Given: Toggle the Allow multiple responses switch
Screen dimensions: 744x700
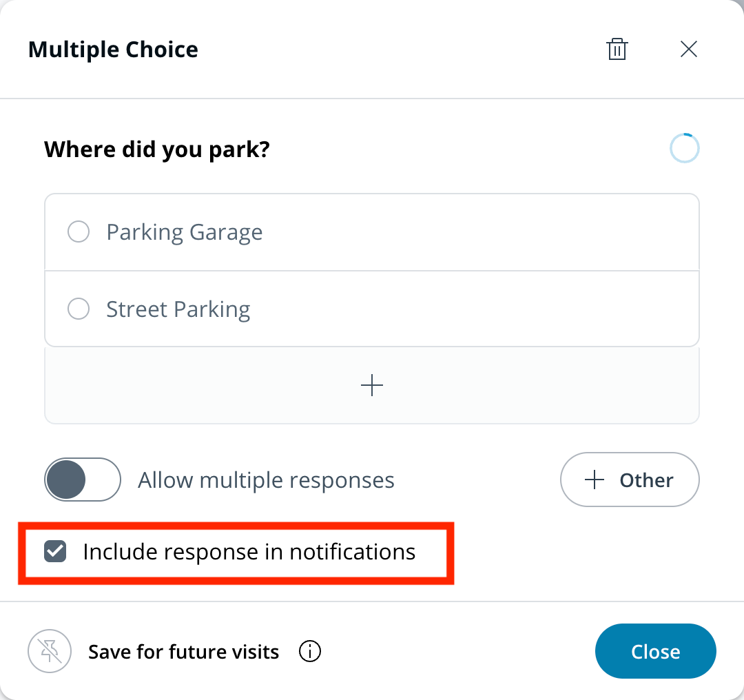Looking at the screenshot, I should (83, 480).
